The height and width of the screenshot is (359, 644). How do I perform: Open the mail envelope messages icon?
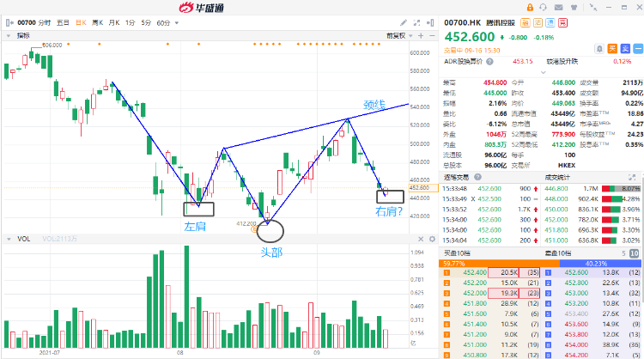click(559, 8)
